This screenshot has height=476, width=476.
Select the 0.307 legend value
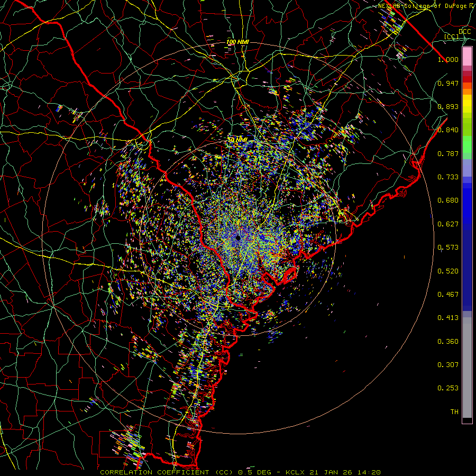(448, 365)
